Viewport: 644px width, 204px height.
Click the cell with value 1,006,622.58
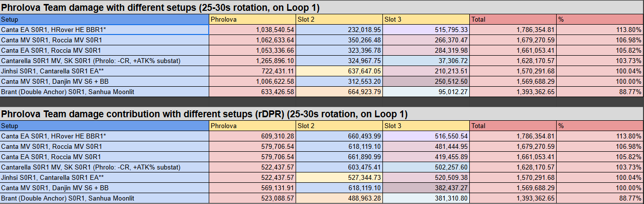[x=253, y=82]
